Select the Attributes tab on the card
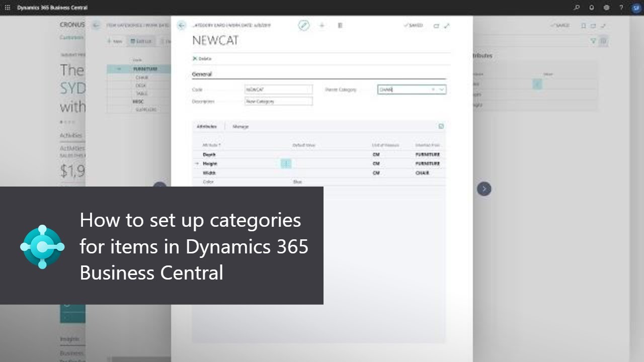This screenshot has width=644, height=362. click(206, 127)
